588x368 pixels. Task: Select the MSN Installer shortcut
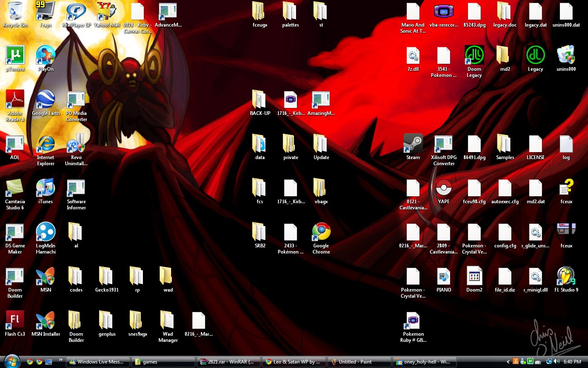pos(46,324)
